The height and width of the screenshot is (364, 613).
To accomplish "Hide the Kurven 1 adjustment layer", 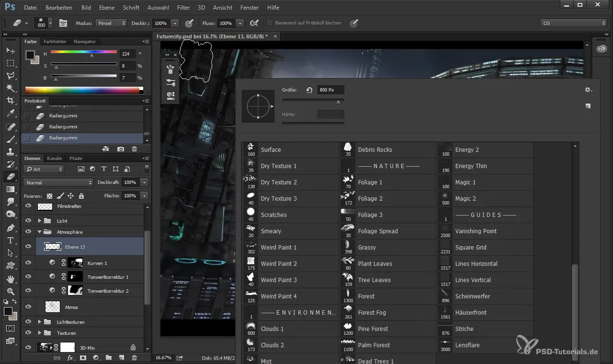I will (x=28, y=263).
